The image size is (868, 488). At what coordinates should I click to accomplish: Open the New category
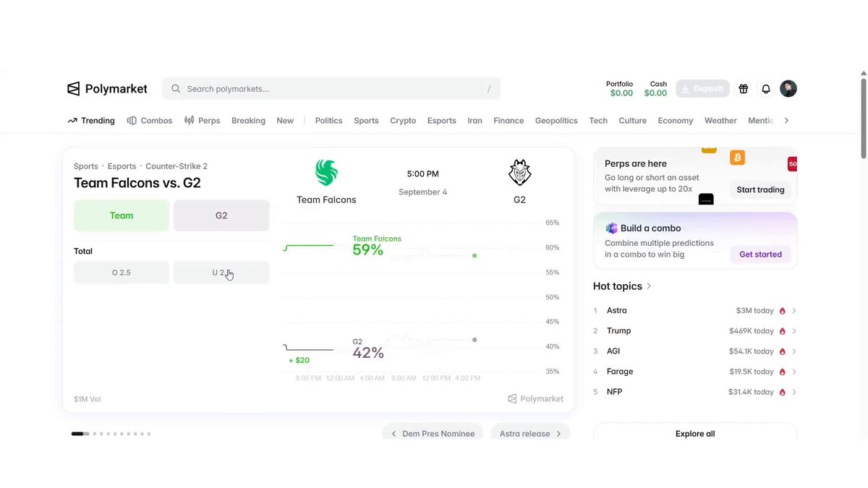[285, 121]
